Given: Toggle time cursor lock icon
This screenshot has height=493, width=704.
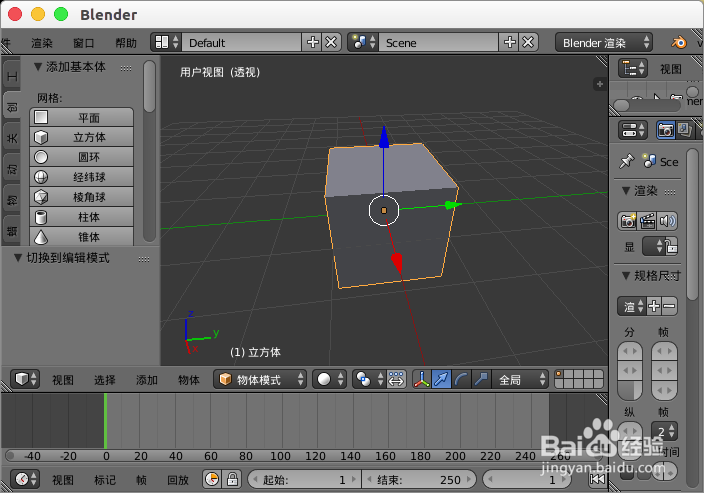Looking at the screenshot, I should pyautogui.click(x=232, y=479).
